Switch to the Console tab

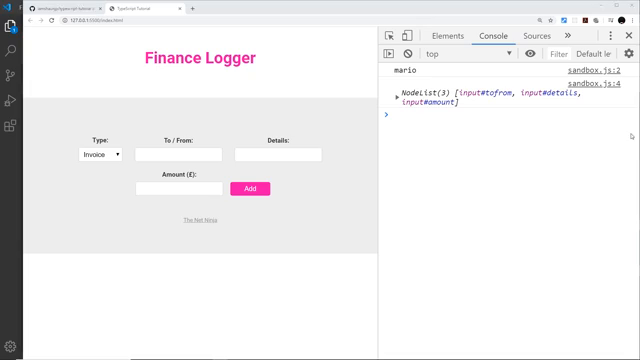point(493,36)
